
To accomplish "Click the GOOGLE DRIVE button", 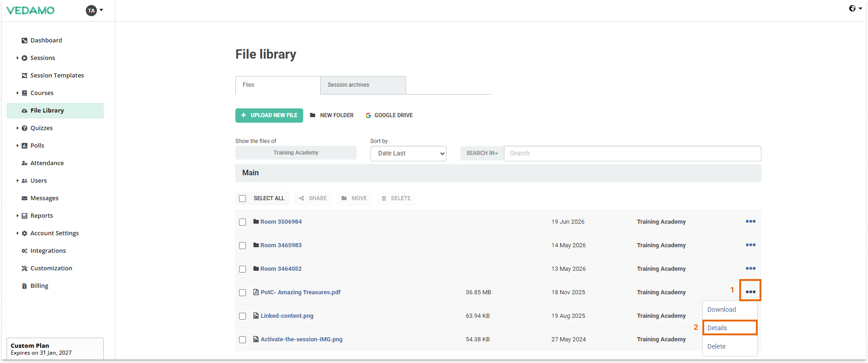I will click(389, 115).
